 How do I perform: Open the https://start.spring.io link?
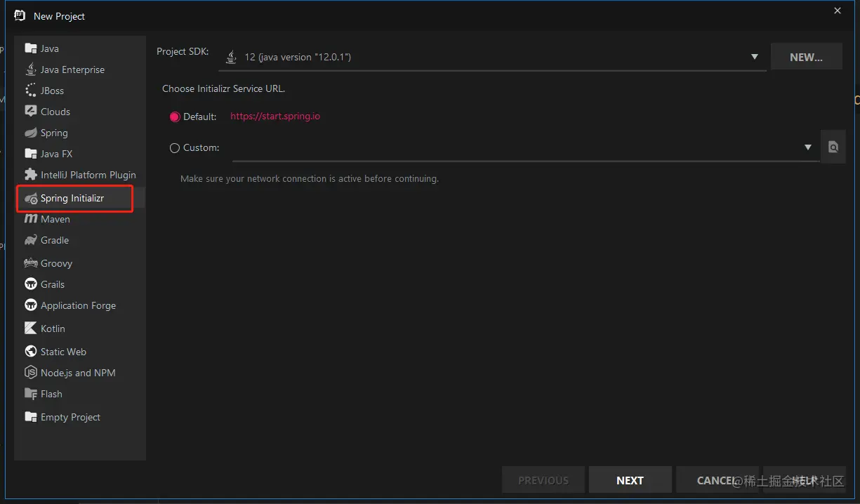[275, 117]
